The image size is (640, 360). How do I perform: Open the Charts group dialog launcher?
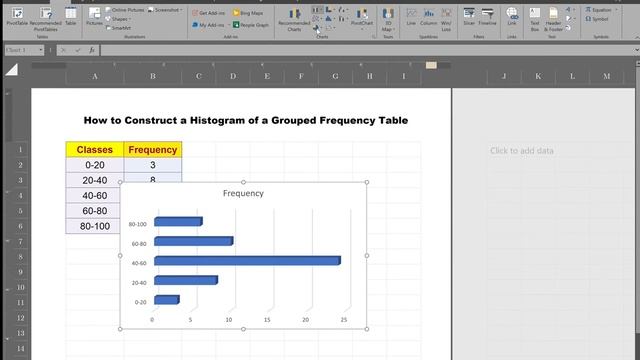pos(374,37)
